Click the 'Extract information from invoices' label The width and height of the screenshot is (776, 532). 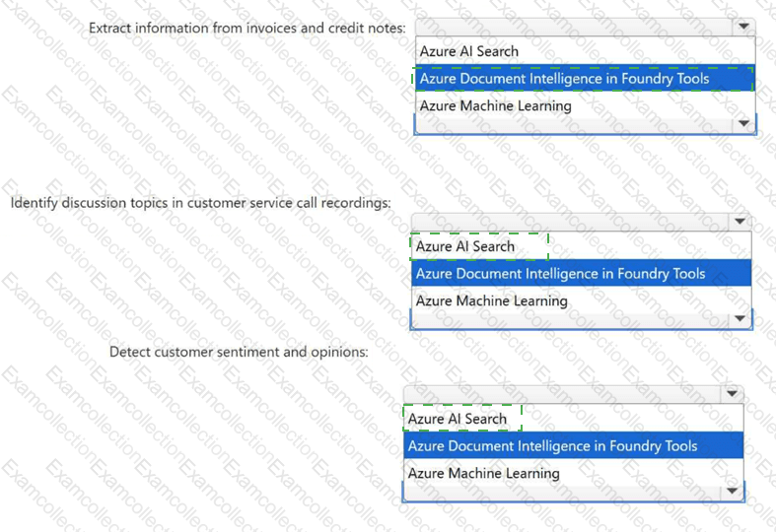(247, 28)
